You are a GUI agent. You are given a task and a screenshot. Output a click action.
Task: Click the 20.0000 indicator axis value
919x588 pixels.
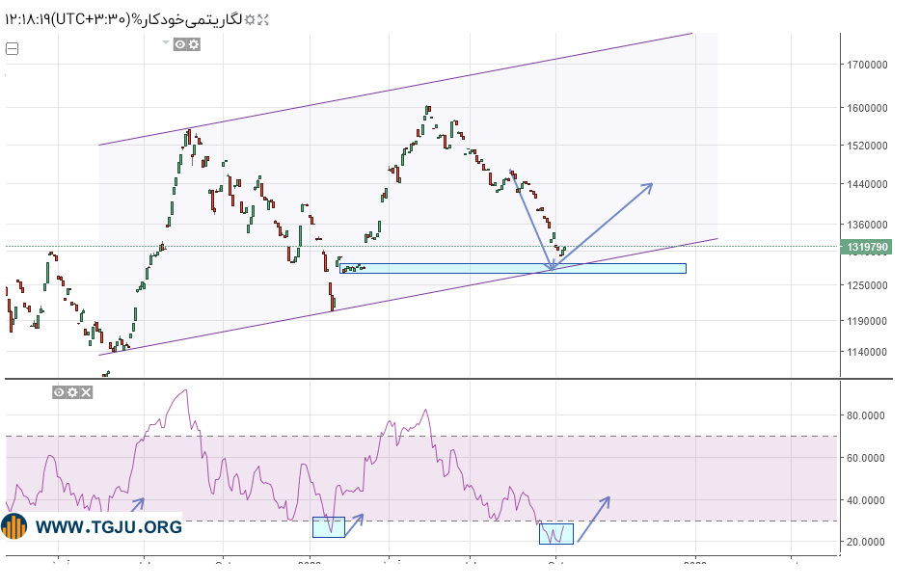click(866, 543)
